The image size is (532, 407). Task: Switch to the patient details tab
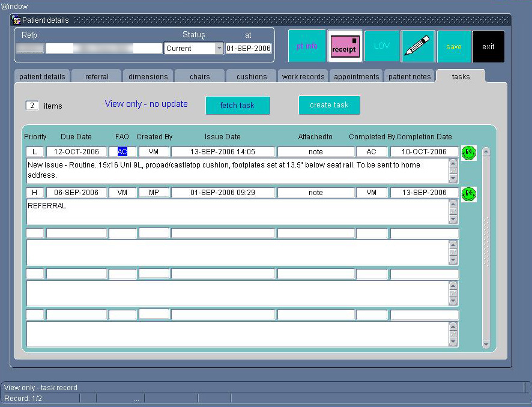[x=42, y=77]
